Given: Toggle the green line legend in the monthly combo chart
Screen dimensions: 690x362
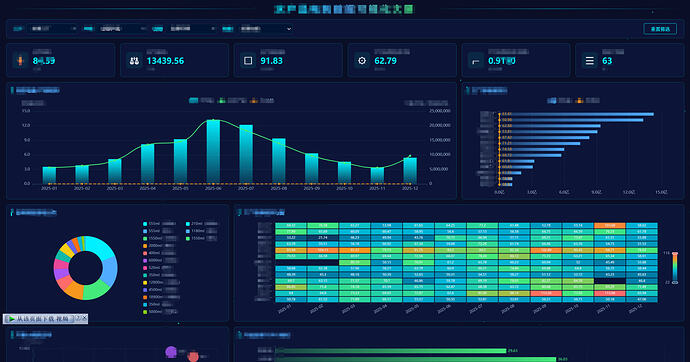Looking at the screenshot, I should pyautogui.click(x=232, y=101).
